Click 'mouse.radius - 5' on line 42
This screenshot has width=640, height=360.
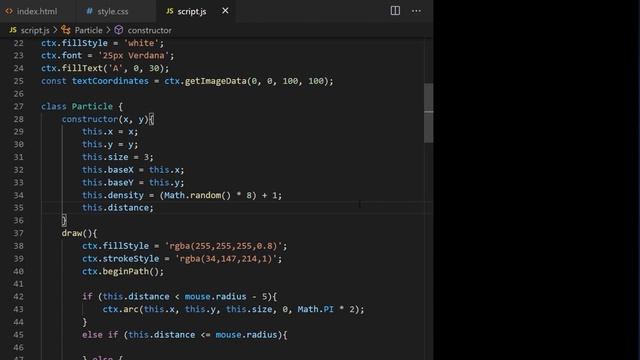click(225, 297)
